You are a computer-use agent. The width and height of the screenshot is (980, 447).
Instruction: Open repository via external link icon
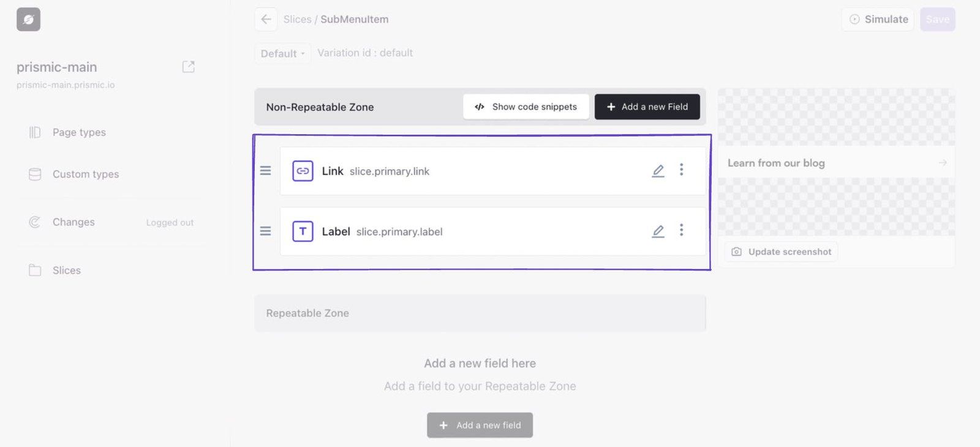point(189,67)
